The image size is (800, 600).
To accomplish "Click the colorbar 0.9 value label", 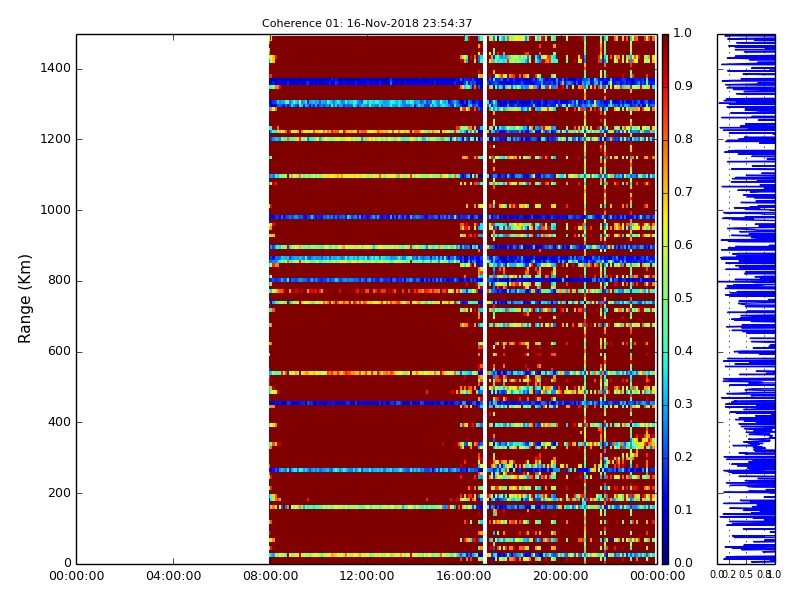I will click(x=683, y=86).
